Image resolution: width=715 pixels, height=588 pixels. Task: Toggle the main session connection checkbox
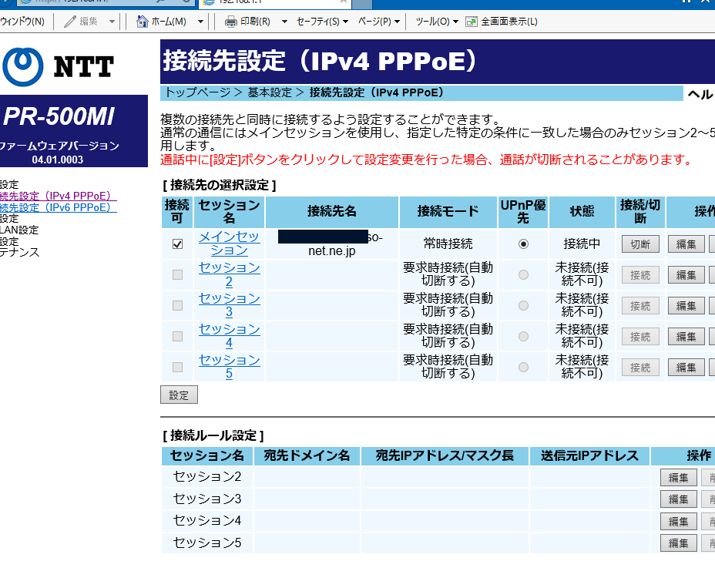(178, 244)
